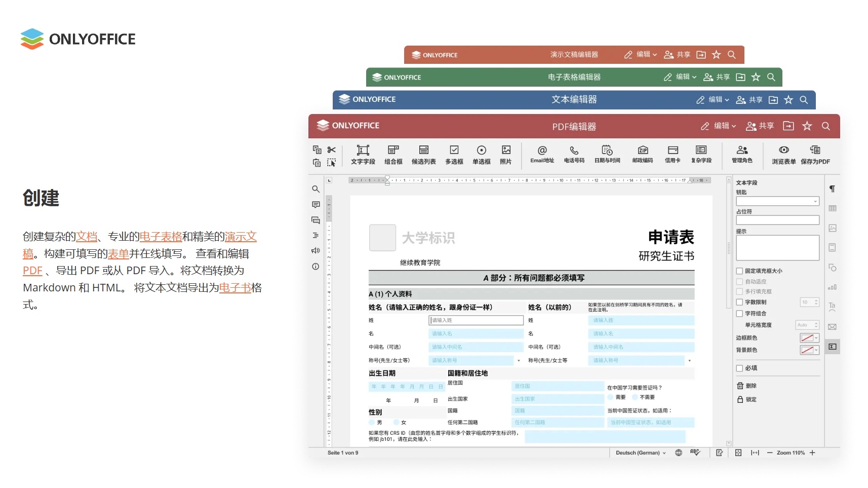This screenshot has width=868, height=488.
Task: Insert a 日期与时间 field
Action: pos(607,154)
